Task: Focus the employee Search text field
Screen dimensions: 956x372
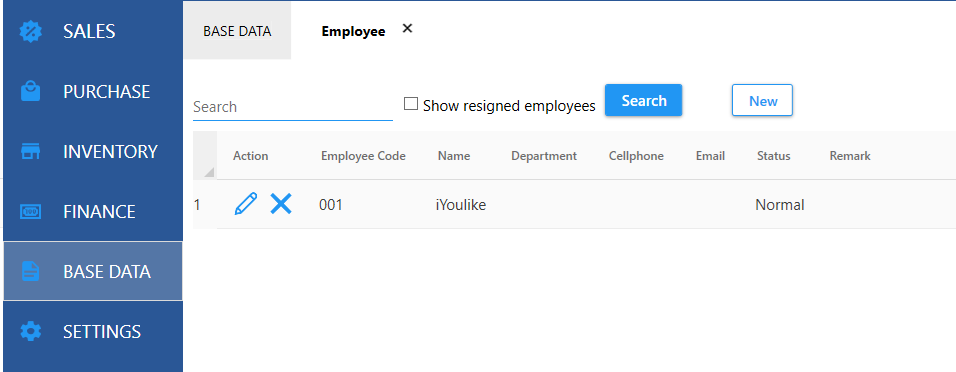Action: coord(293,107)
